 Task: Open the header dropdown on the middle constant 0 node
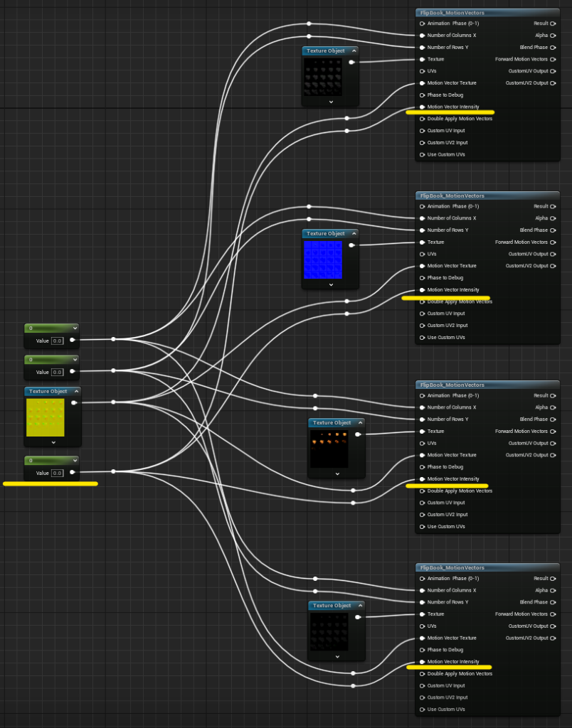[75, 359]
